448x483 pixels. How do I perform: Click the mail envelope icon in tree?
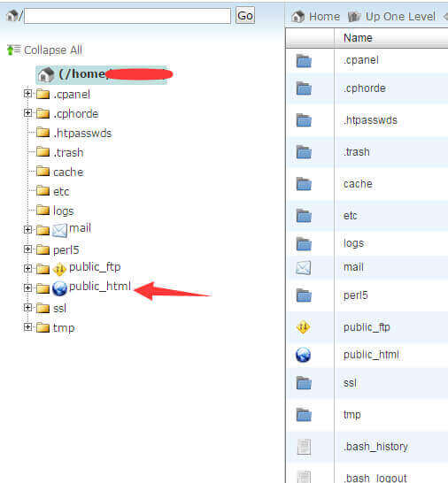click(x=59, y=230)
